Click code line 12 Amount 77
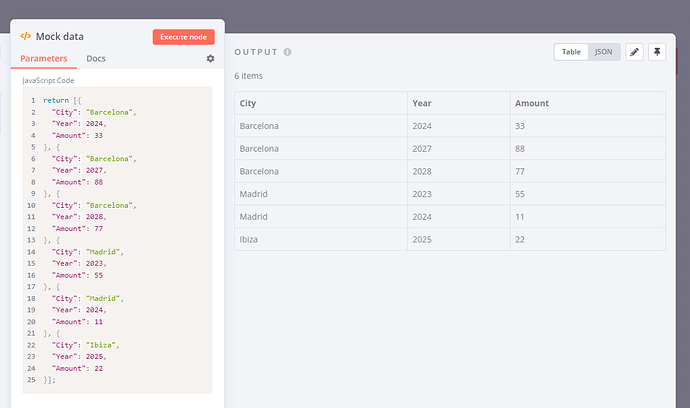 (x=77, y=228)
